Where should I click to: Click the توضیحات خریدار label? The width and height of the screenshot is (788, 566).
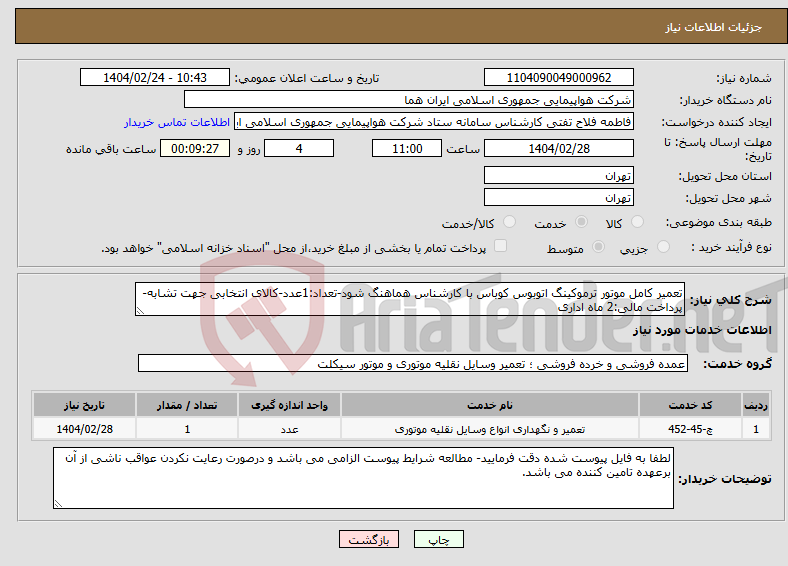click(x=725, y=479)
